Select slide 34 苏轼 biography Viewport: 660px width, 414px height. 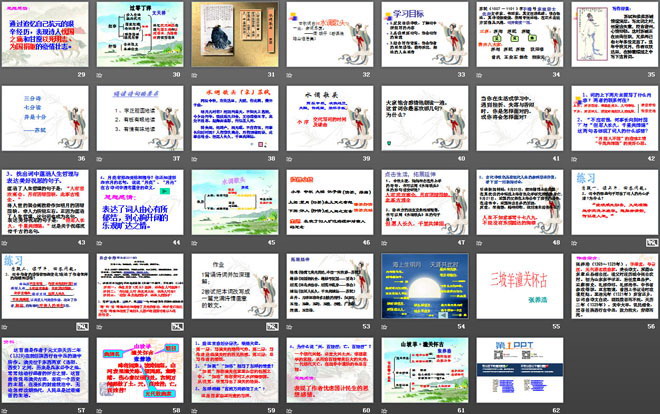pos(520,34)
